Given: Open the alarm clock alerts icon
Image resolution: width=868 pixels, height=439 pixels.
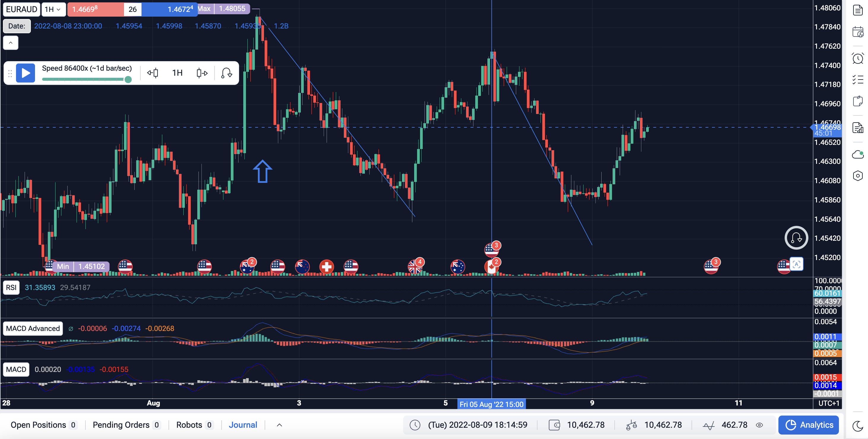Looking at the screenshot, I should click(858, 58).
